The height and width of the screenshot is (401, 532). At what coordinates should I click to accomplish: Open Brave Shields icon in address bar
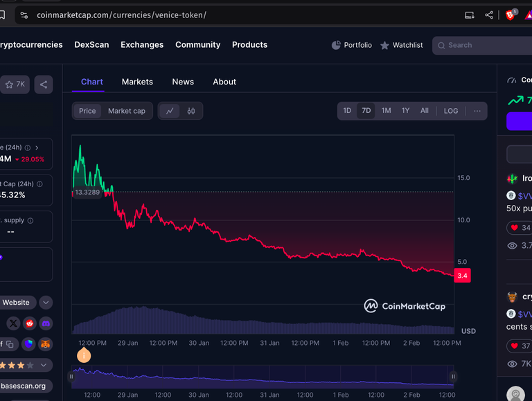[510, 15]
